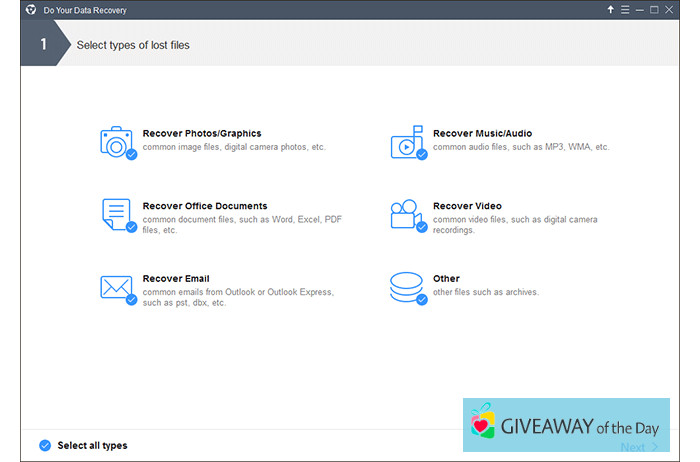
Task: Click the Recover Office Documents icon
Action: tap(115, 214)
